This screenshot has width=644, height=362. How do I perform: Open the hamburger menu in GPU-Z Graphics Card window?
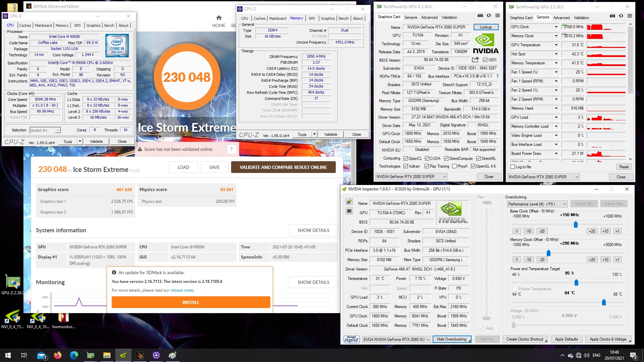pos(497,16)
